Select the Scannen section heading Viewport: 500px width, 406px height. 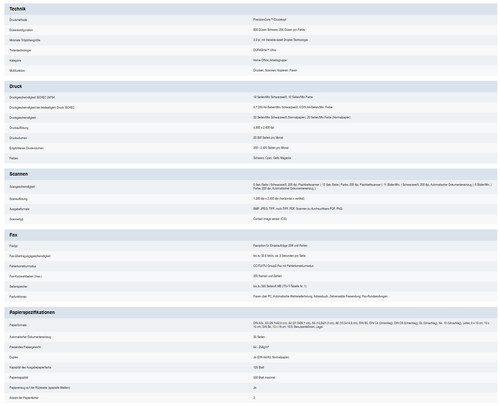[x=19, y=174]
